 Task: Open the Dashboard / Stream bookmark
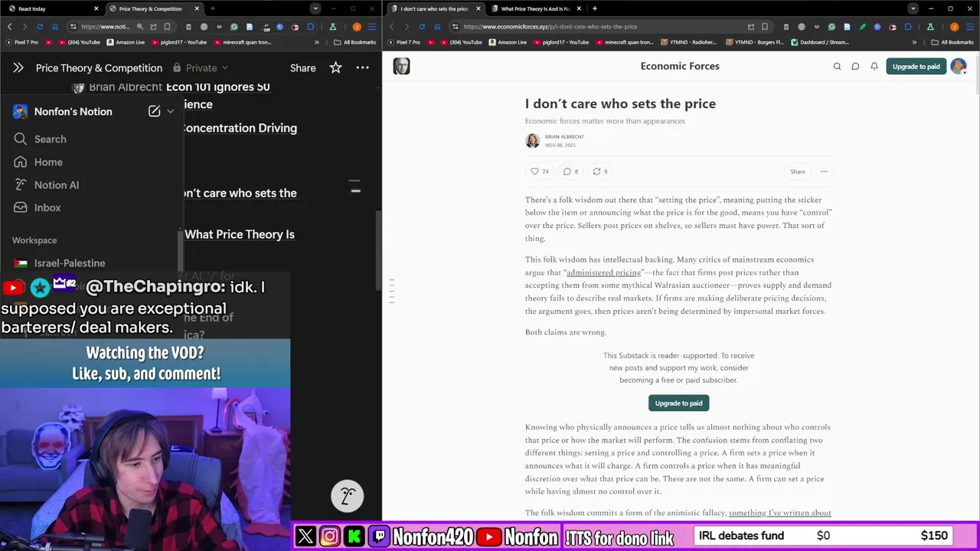[x=820, y=42]
